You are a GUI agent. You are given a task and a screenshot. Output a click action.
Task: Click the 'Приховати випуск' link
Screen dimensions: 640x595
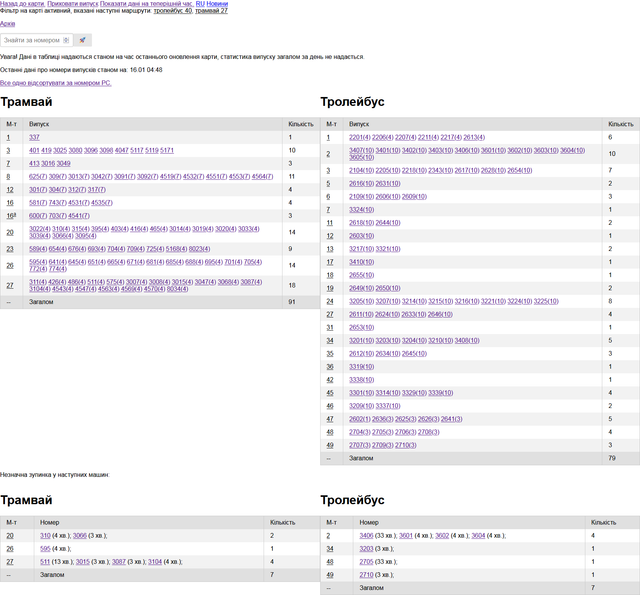pos(73,4)
